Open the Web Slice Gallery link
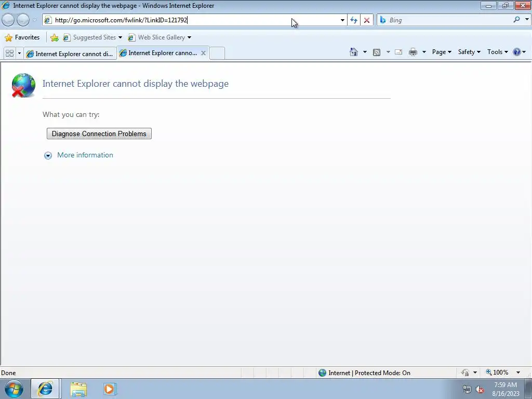 coord(159,37)
